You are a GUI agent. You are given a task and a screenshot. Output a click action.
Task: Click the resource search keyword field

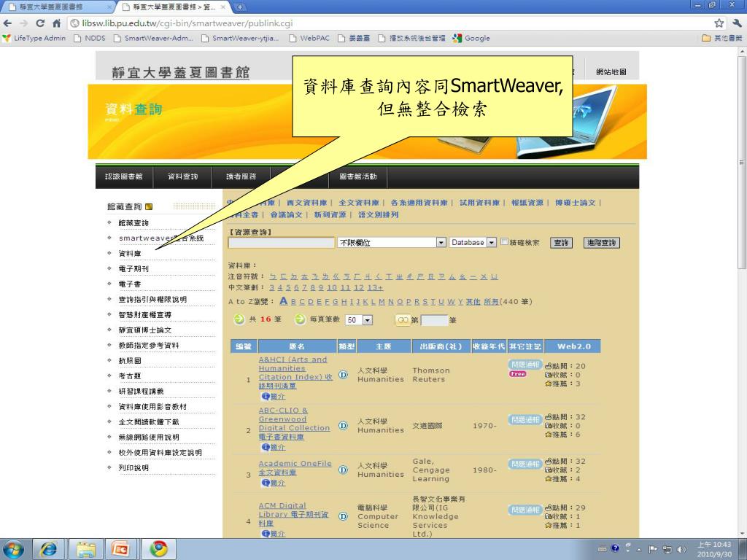(282, 242)
